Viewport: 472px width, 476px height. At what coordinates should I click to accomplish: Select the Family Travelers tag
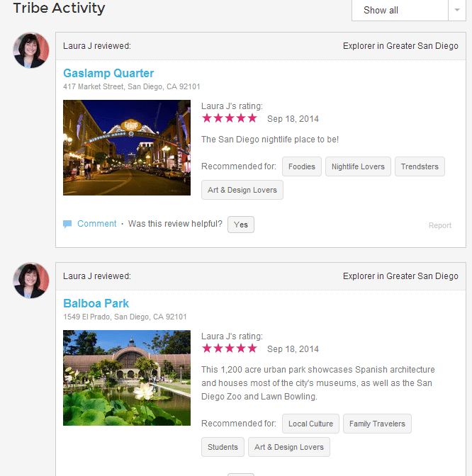click(377, 424)
